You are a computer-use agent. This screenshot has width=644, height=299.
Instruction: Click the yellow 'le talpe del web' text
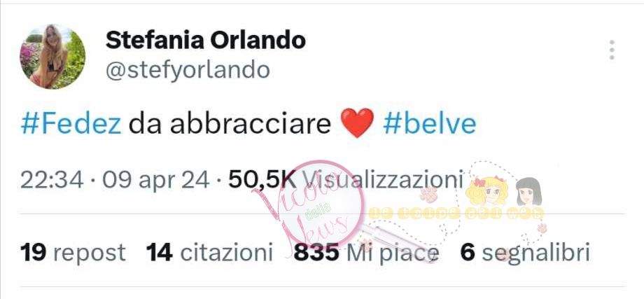coord(456,213)
